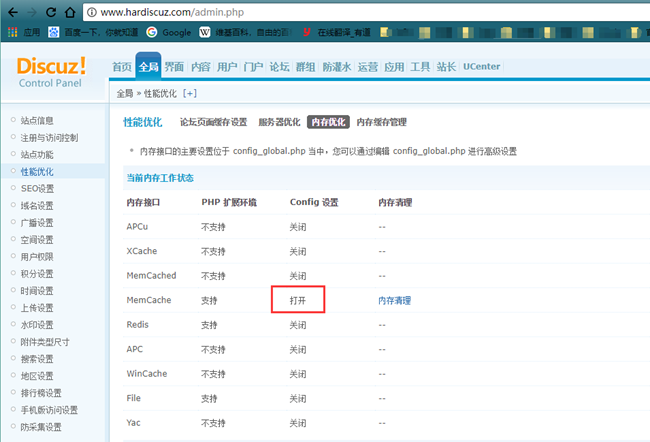Open the 应用 top menu
This screenshot has width=650, height=442.
pos(394,67)
